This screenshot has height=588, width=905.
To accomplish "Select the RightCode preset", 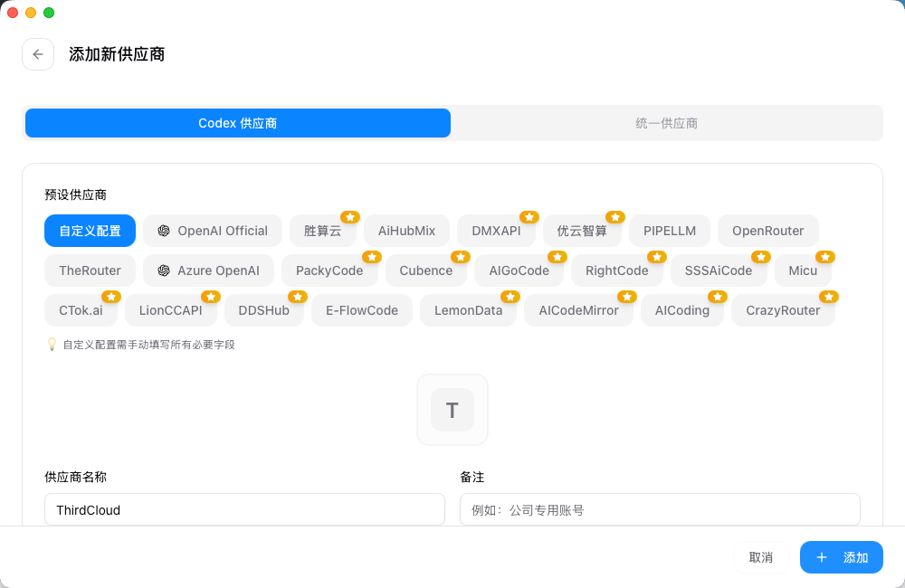I will pos(617,270).
